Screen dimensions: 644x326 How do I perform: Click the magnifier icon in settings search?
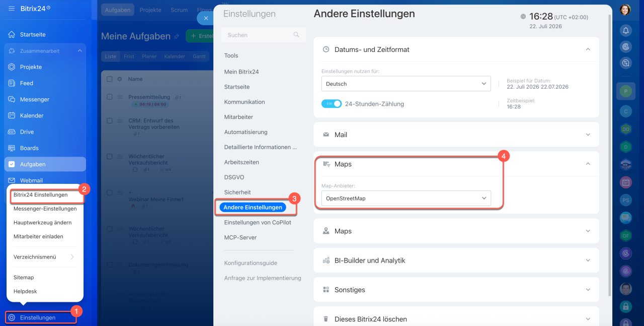296,35
